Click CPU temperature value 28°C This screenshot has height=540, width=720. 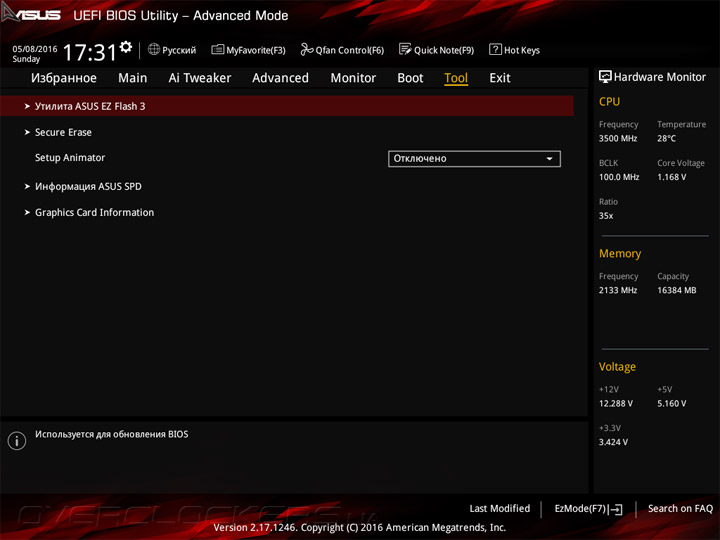(x=666, y=138)
